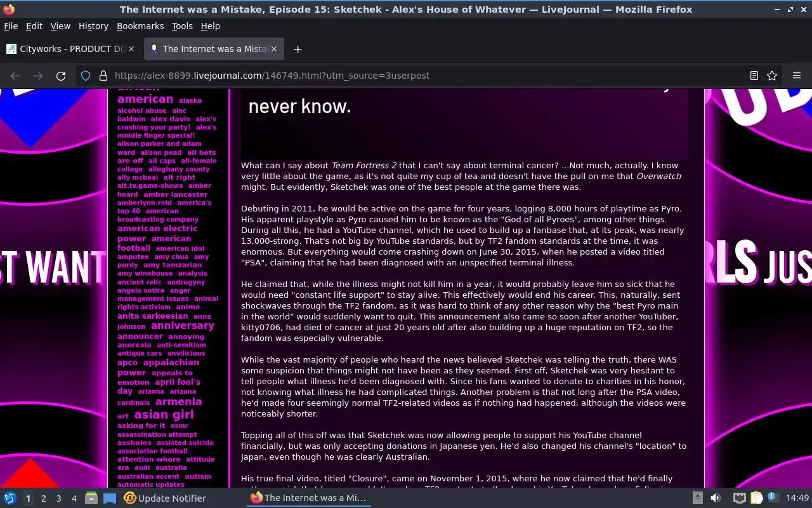Click the 'never know.' heading text
Image resolution: width=812 pixels, height=508 pixels.
pyautogui.click(x=299, y=106)
